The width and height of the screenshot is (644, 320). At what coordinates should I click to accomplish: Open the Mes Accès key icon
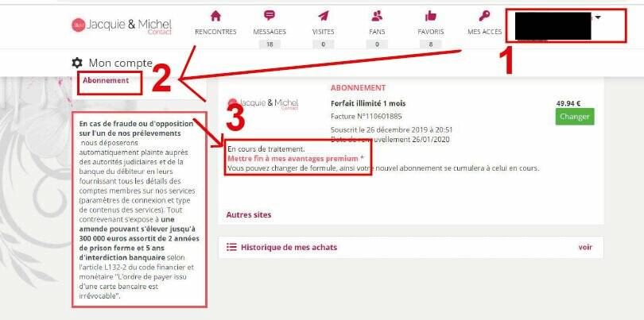(x=484, y=16)
